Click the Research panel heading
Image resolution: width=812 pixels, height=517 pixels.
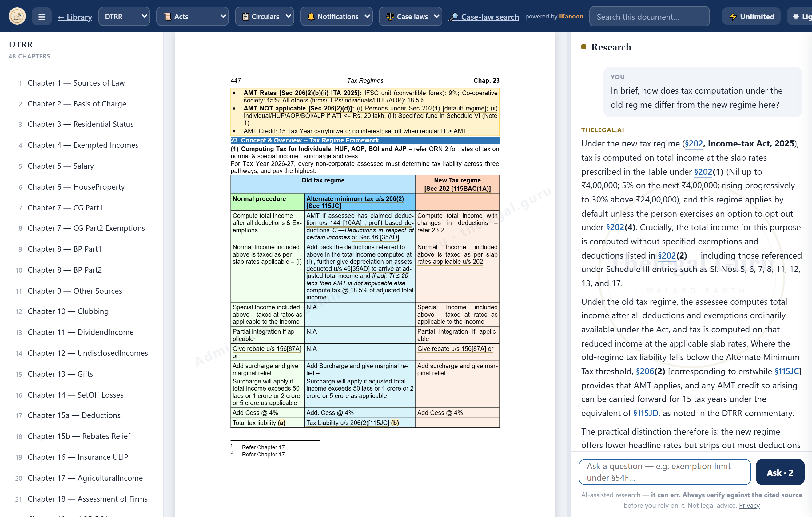pyautogui.click(x=611, y=47)
